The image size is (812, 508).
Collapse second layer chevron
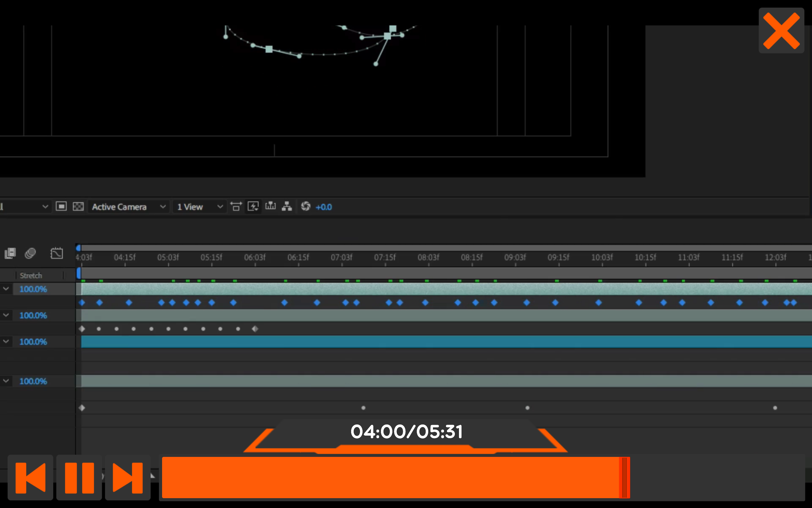6,315
